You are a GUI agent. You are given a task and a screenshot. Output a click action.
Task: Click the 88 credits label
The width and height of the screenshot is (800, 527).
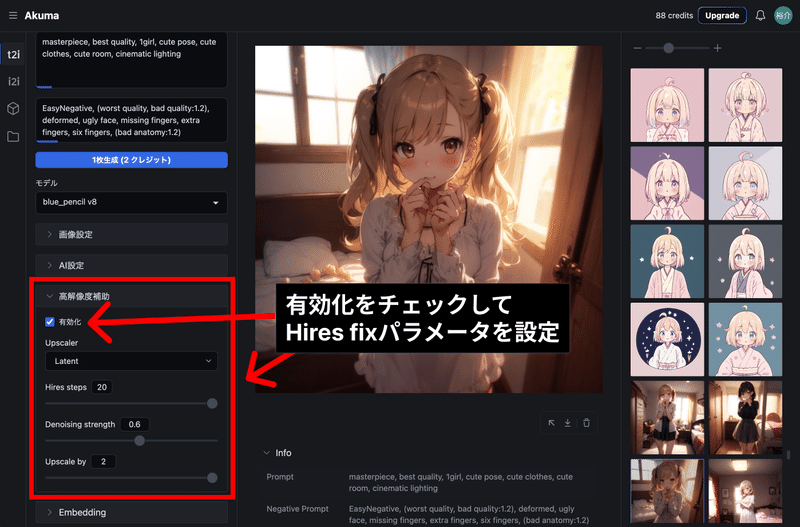[674, 15]
